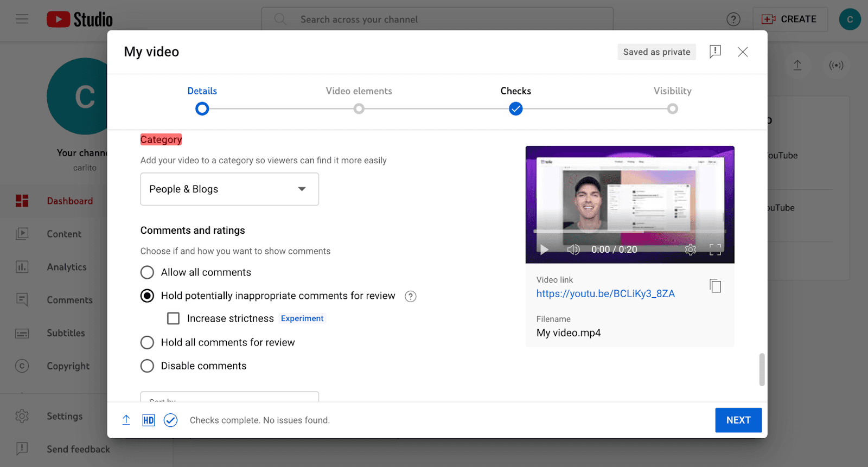Go to the Video elements step
The height and width of the screenshot is (467, 868).
[359, 108]
